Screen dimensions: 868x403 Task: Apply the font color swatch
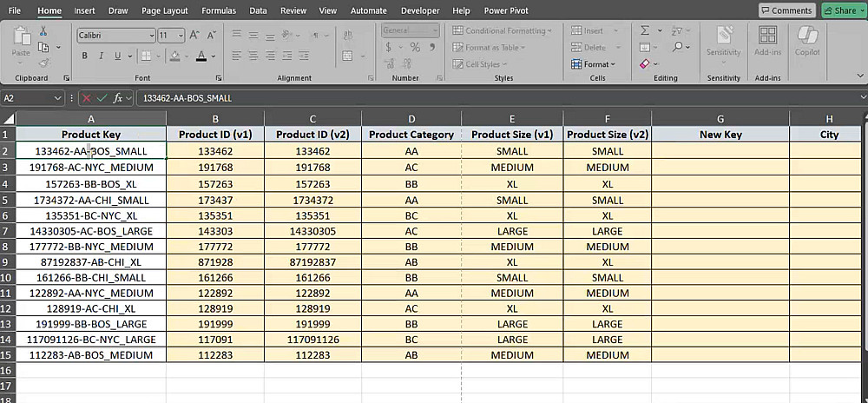(x=201, y=56)
